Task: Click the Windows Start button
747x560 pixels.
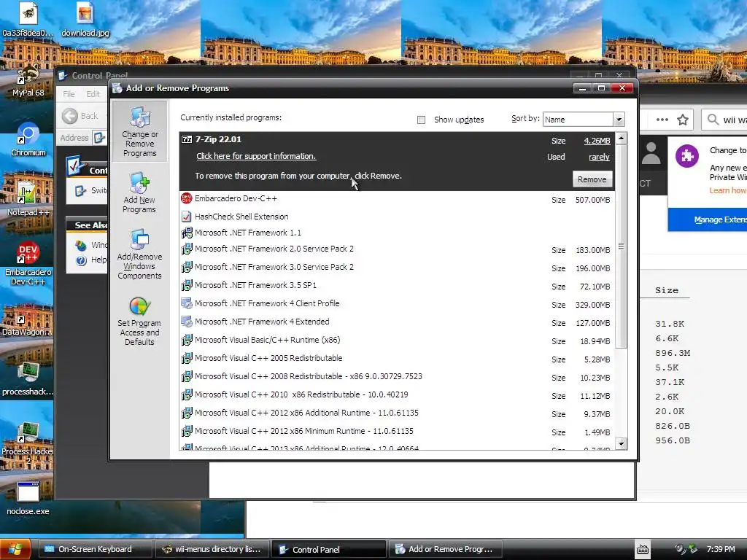Action: tap(16, 550)
